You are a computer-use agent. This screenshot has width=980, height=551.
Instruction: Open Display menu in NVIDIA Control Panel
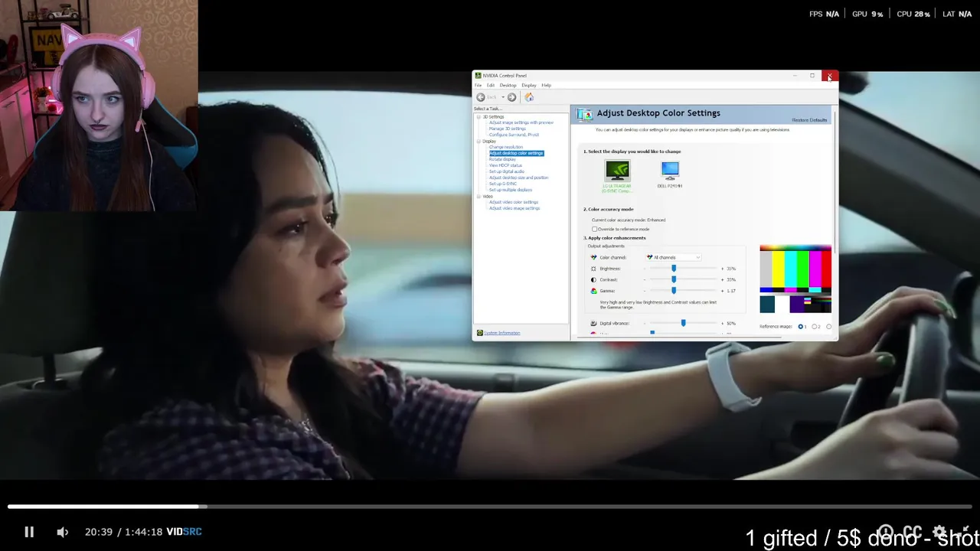click(529, 85)
